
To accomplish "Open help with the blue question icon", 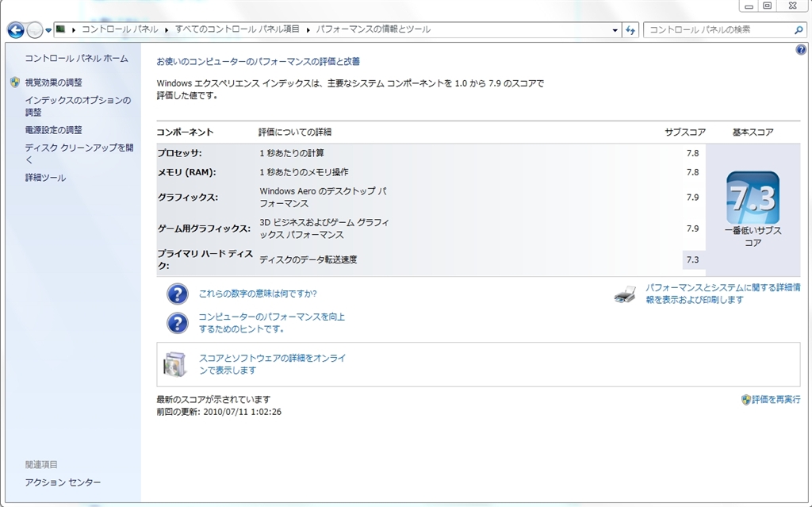I will (x=801, y=50).
